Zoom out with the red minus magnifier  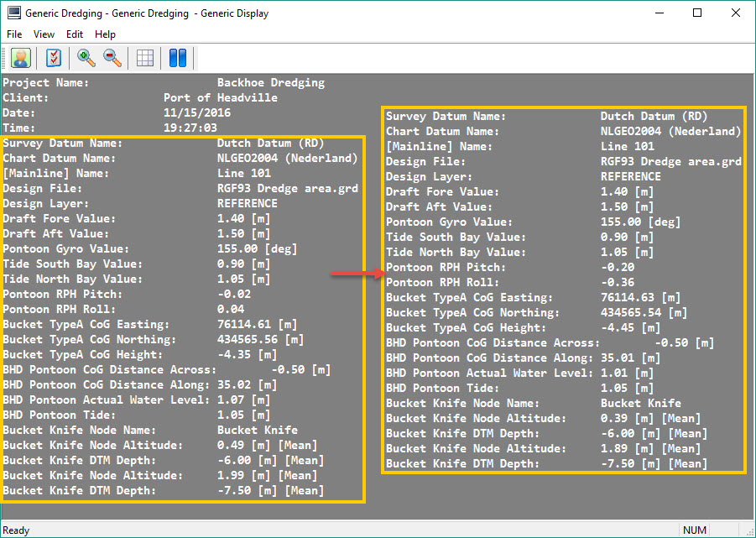pos(112,58)
